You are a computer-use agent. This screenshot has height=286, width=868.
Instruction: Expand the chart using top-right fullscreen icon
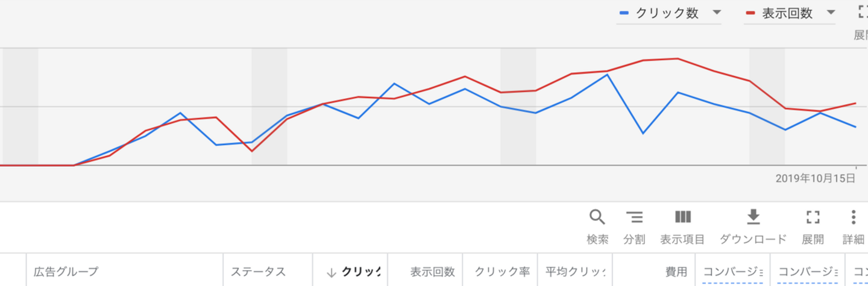tap(863, 11)
